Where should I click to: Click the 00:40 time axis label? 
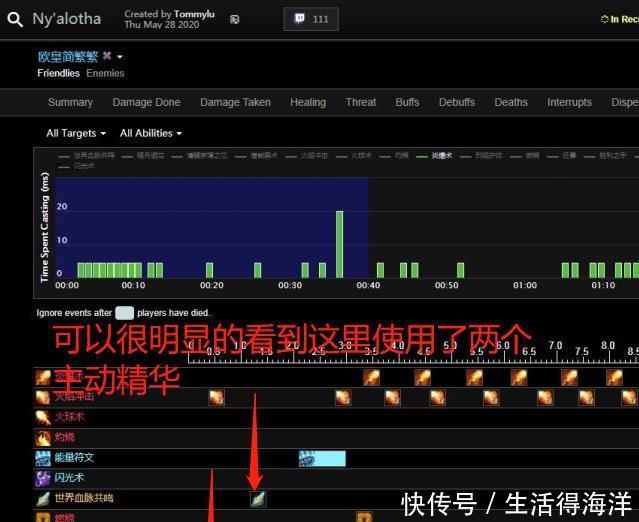coord(368,285)
